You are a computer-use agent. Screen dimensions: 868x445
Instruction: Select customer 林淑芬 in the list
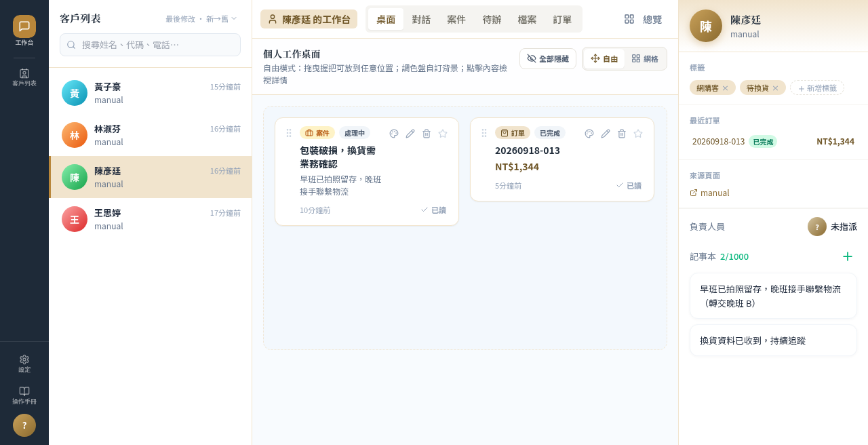tap(151, 135)
